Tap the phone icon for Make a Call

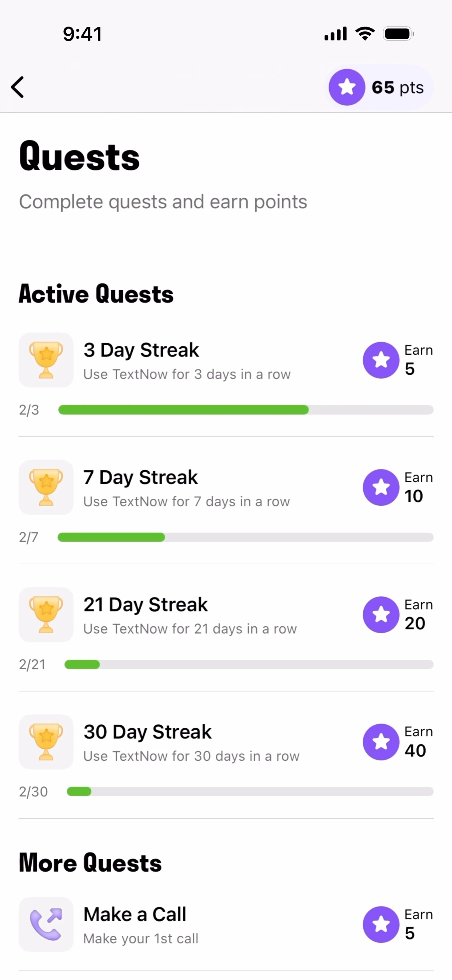[x=46, y=924]
